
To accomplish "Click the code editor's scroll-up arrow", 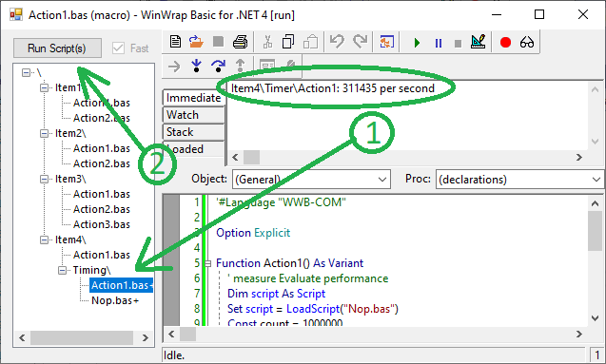I will (595, 203).
